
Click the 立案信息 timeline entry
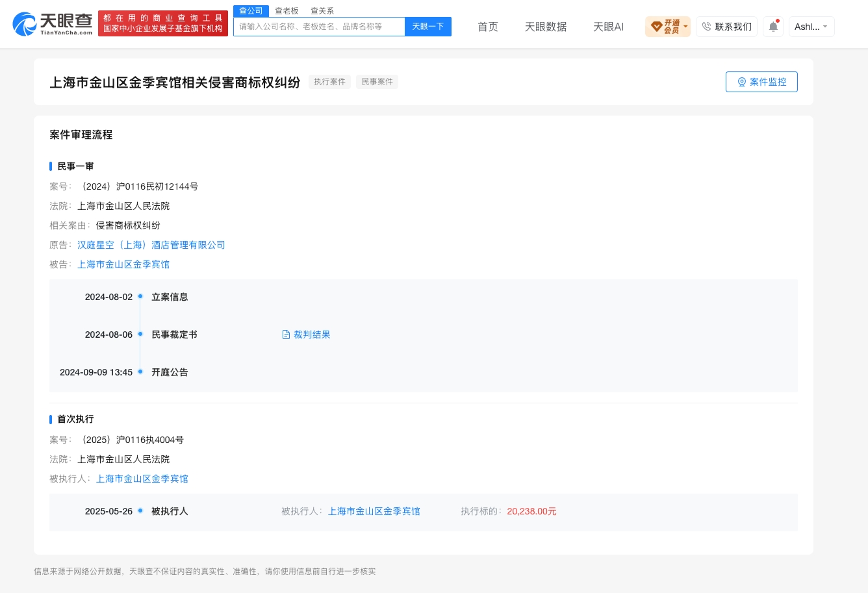(x=170, y=297)
